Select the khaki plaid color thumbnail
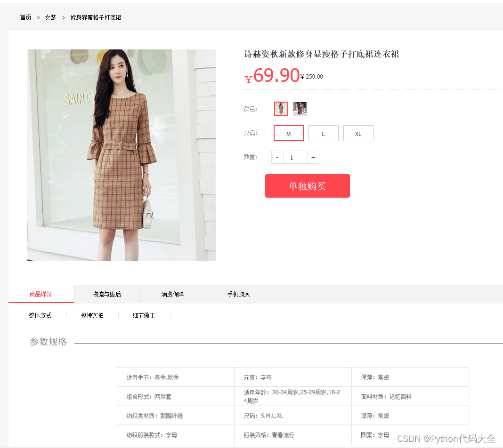This screenshot has height=448, width=503. pyautogui.click(x=281, y=109)
